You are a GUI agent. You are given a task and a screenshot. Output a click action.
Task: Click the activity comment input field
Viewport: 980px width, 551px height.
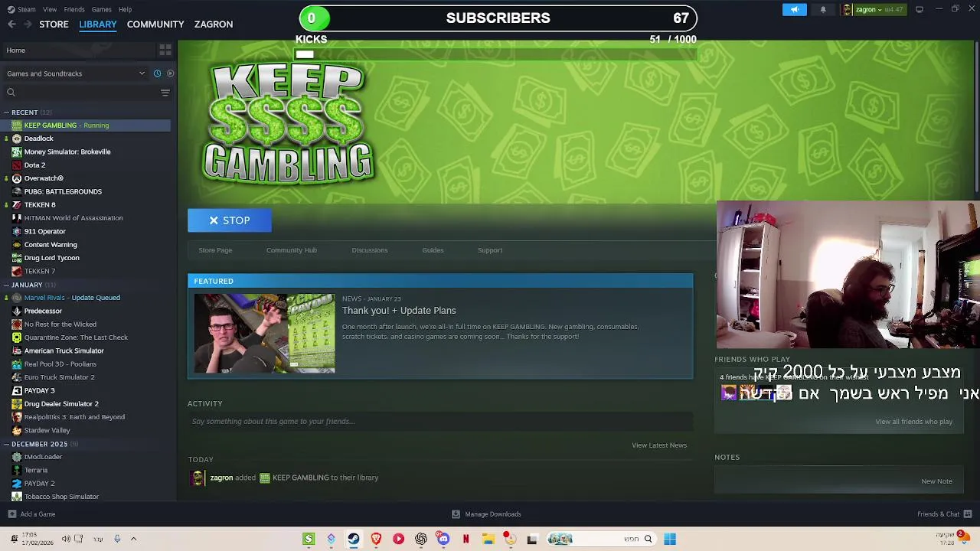440,421
